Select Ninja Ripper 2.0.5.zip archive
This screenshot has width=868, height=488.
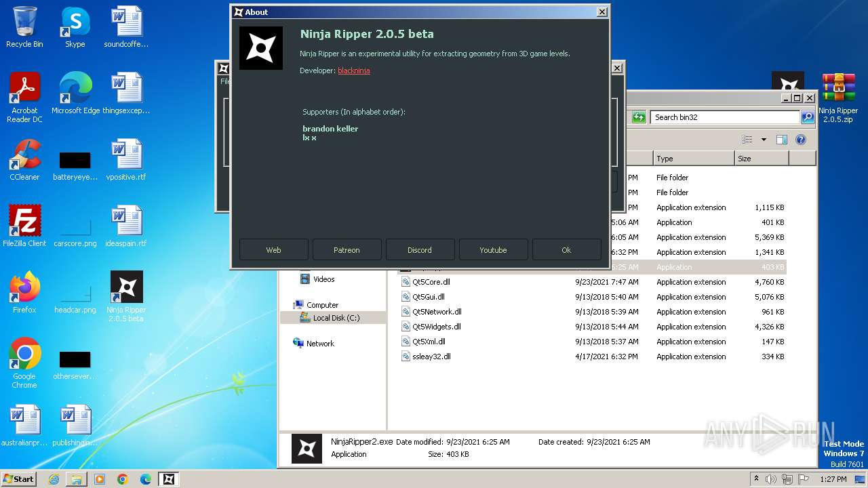(x=838, y=98)
